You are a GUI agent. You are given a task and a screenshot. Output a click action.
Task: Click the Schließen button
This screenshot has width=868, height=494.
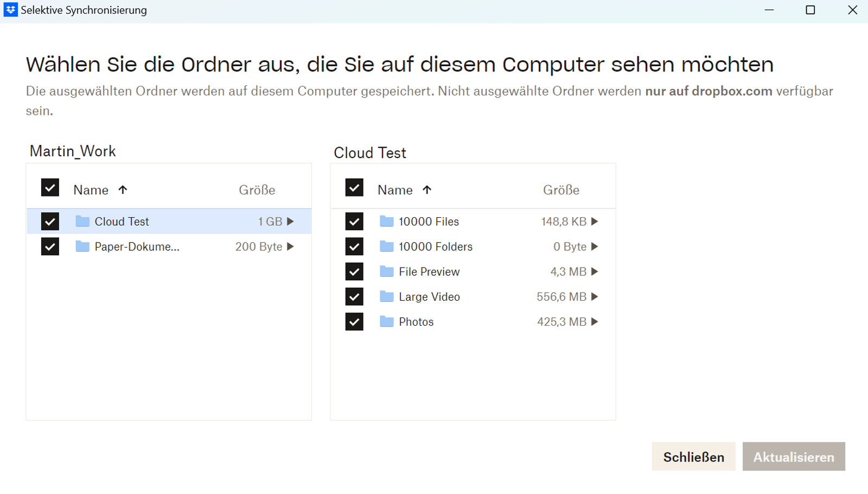pyautogui.click(x=693, y=457)
